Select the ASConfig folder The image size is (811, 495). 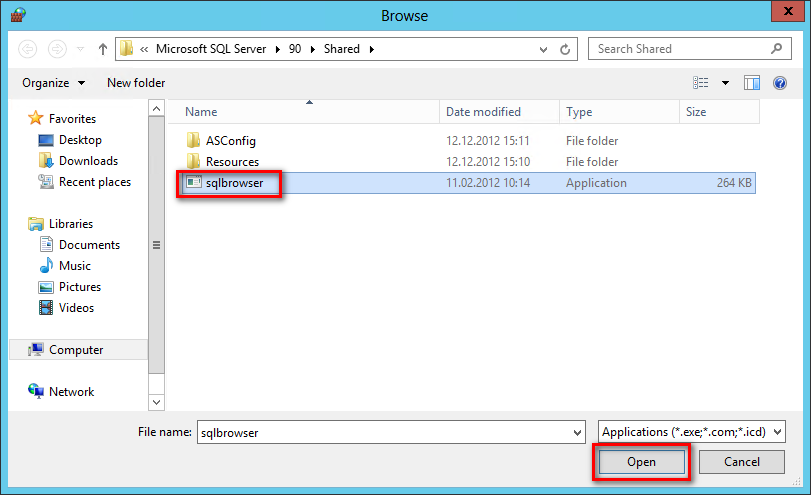(230, 141)
